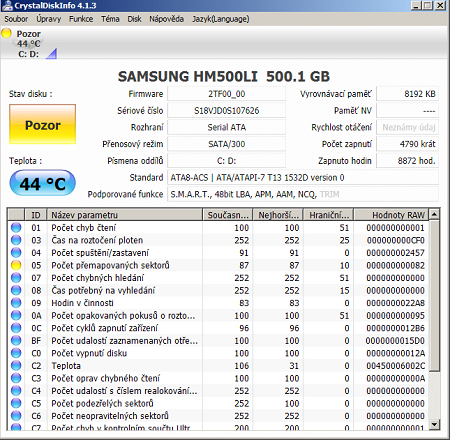Click the serial number S18VJD0S107626 field

pos(226,110)
